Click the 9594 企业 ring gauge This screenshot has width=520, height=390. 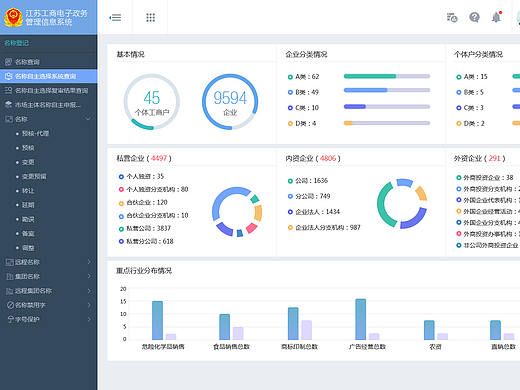(x=230, y=102)
